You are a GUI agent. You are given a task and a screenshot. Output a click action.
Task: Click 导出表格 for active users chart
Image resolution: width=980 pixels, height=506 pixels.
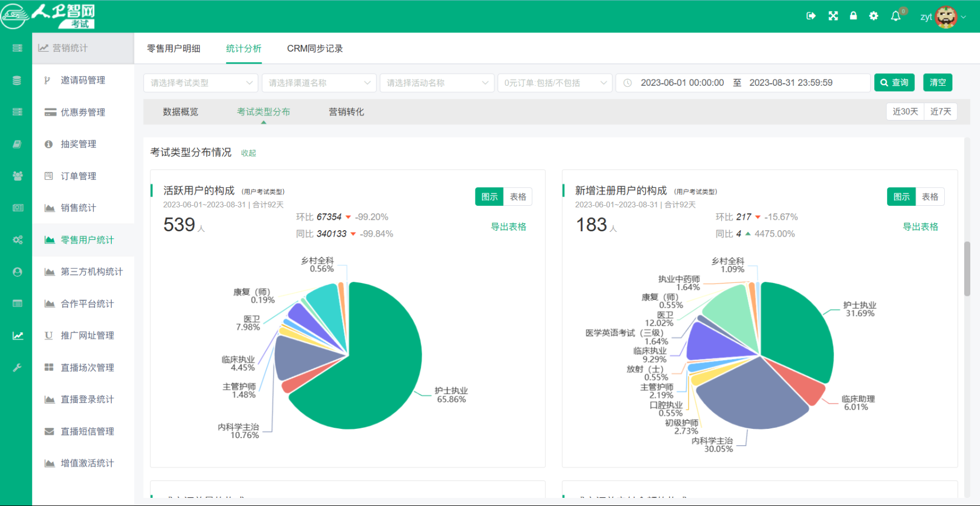point(508,227)
